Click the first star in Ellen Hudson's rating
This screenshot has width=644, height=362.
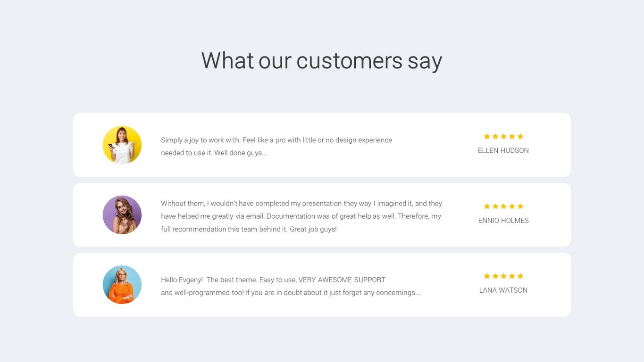click(487, 137)
